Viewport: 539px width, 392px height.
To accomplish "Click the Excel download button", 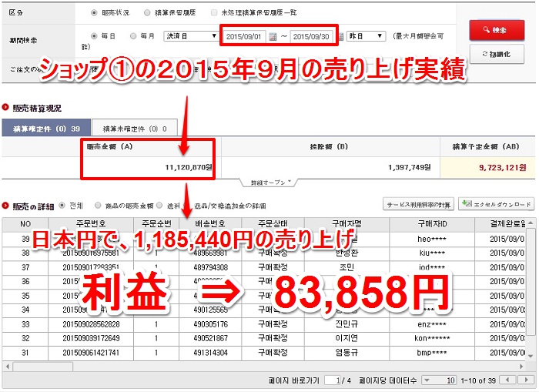I will click(496, 204).
